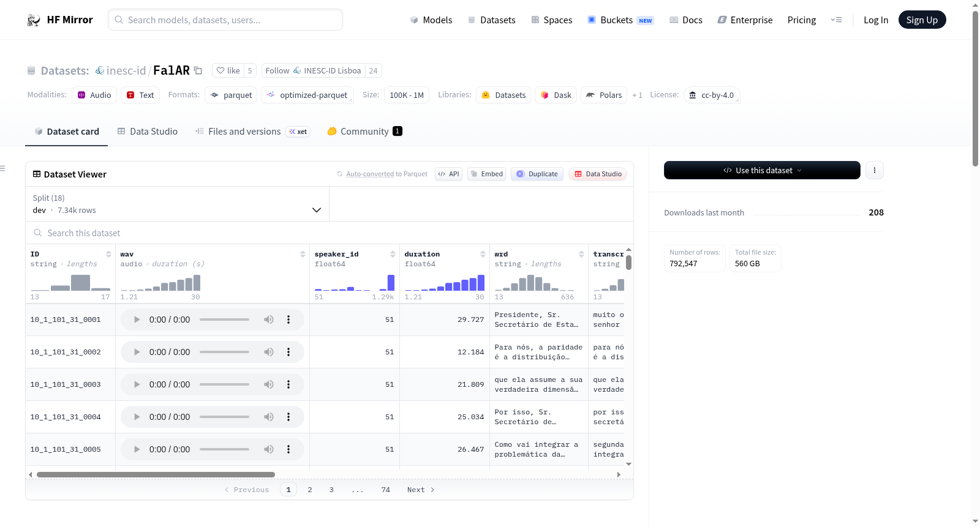The width and height of the screenshot is (980, 527).
Task: Open the dataset three-dot more options button
Action: (875, 170)
